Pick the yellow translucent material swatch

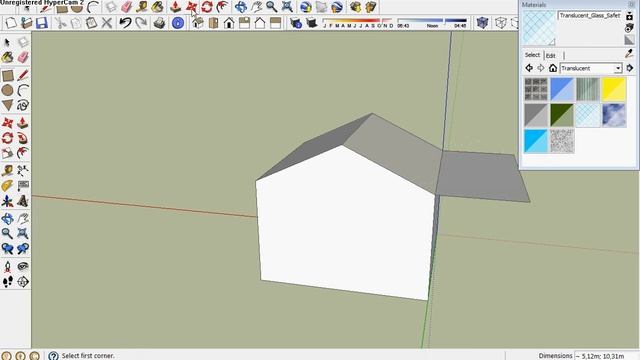[613, 89]
